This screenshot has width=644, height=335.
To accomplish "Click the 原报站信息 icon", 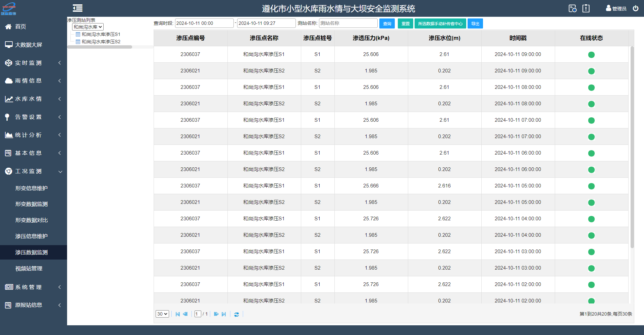I will tap(8, 305).
